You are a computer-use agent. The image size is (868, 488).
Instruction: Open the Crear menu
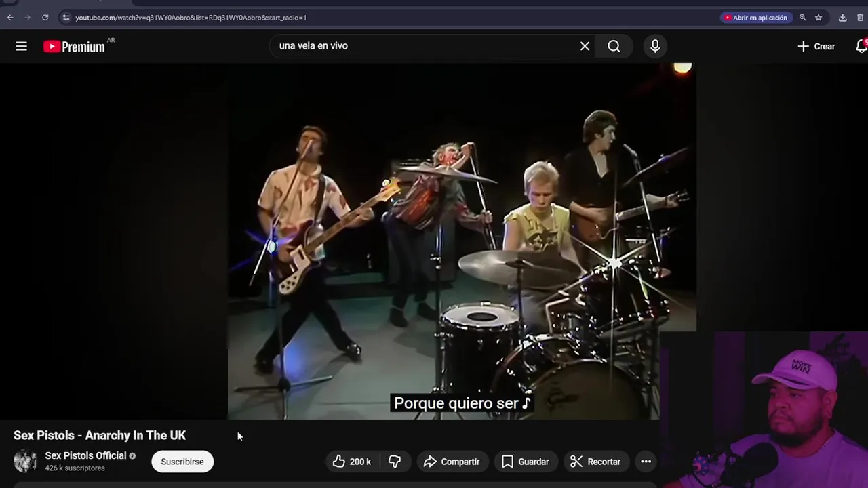tap(816, 46)
